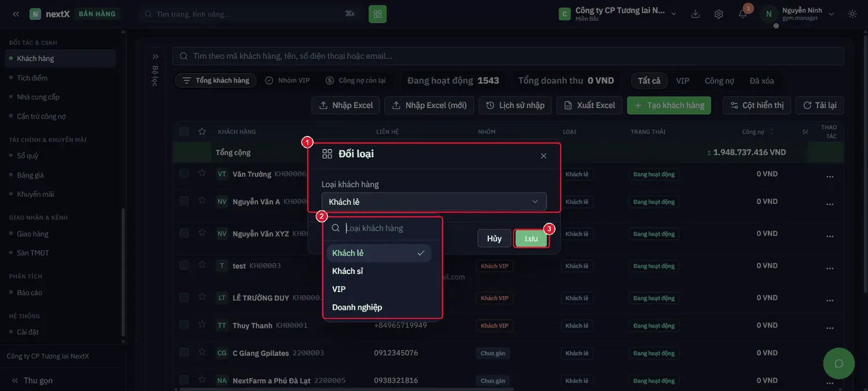Open the three-dot actions for Nguyễn Văn A
This screenshot has width=868, height=391.
830,204
